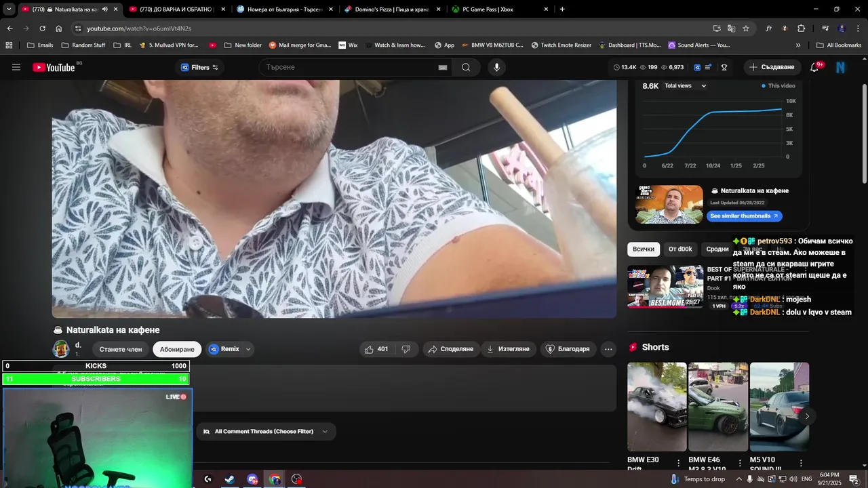The height and width of the screenshot is (488, 868).
Task: Open BEST OF SUPERNATURALE video thumbnail
Action: pyautogui.click(x=665, y=286)
